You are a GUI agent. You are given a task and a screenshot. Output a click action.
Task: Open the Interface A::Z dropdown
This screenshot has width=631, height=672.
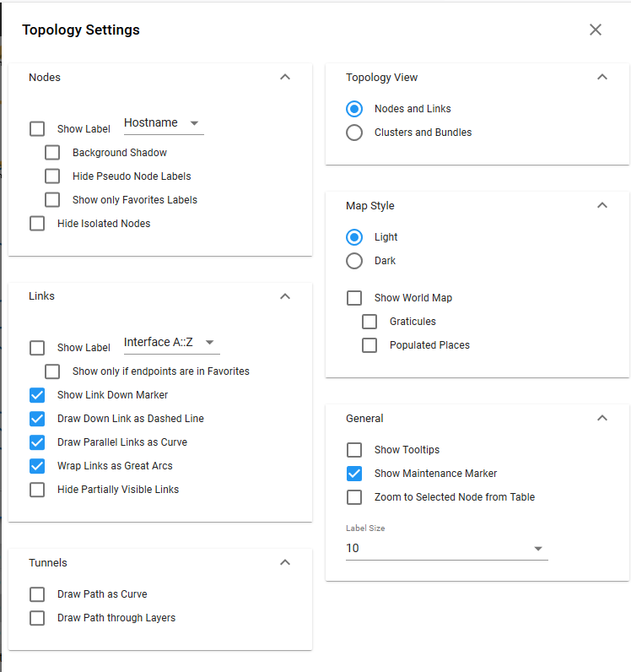(x=171, y=343)
